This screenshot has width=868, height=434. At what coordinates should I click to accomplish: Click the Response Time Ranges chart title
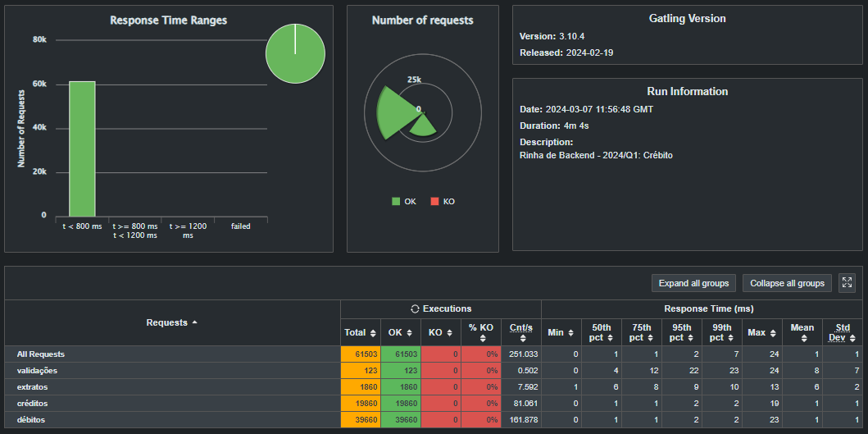pyautogui.click(x=169, y=21)
